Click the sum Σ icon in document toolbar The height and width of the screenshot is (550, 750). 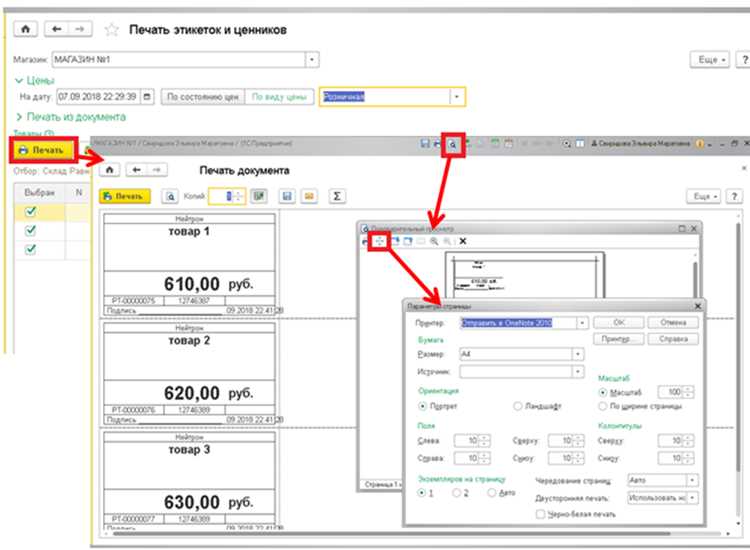337,196
